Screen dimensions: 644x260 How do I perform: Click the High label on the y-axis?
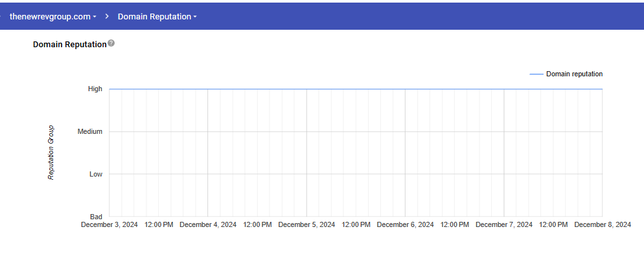[x=95, y=89]
